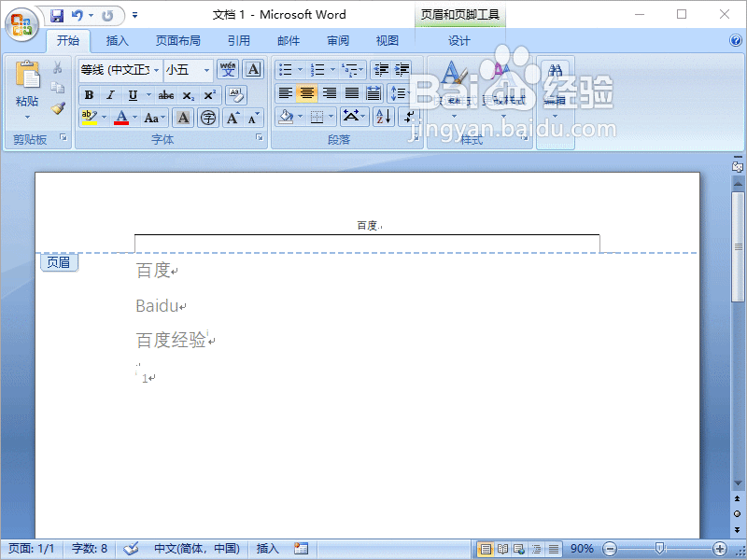The width and height of the screenshot is (747, 560).
Task: Click the zoom slider handle
Action: pyautogui.click(x=659, y=549)
